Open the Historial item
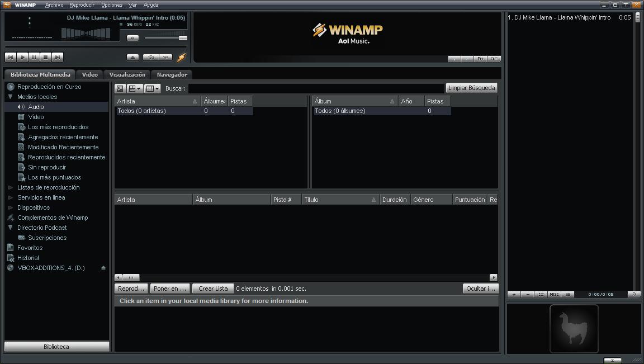 (x=28, y=258)
